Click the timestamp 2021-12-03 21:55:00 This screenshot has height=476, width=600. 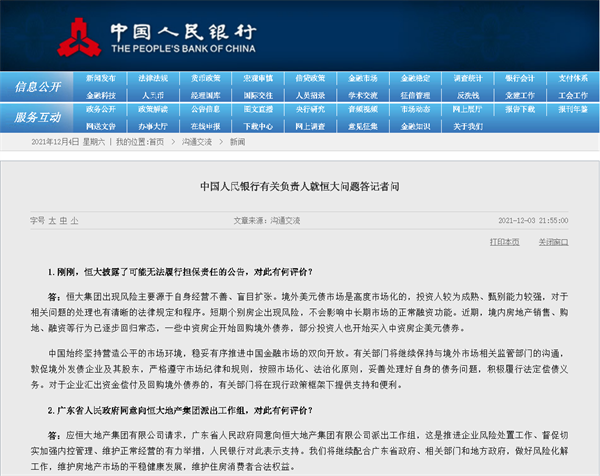533,221
